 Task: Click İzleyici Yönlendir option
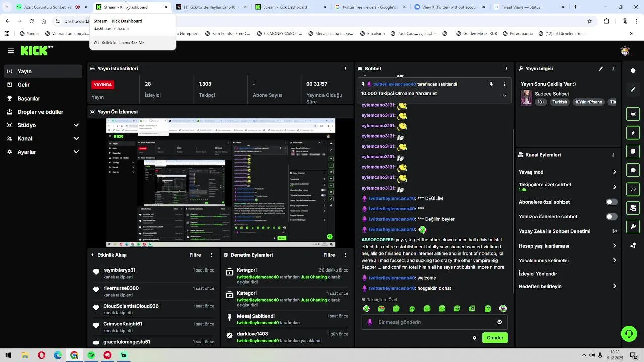538,274
